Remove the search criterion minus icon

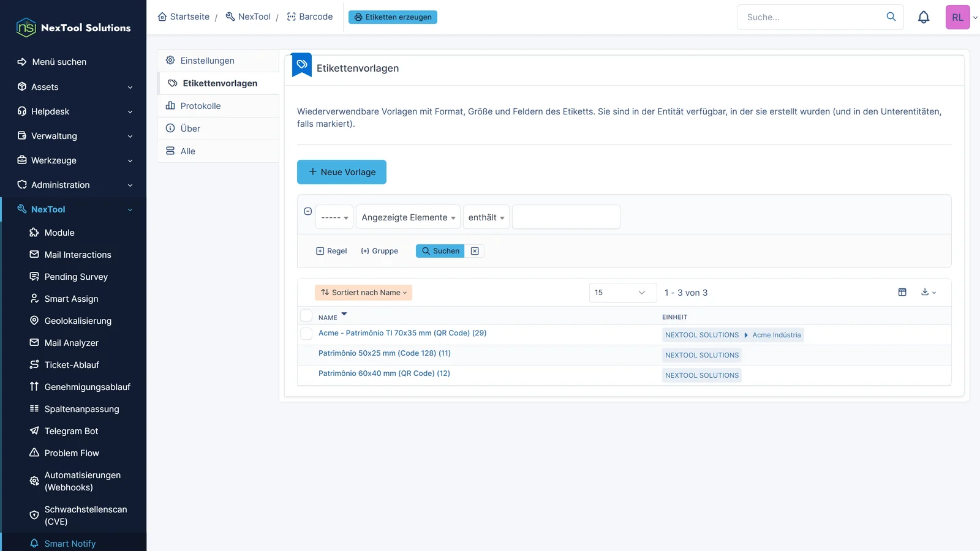tap(308, 211)
